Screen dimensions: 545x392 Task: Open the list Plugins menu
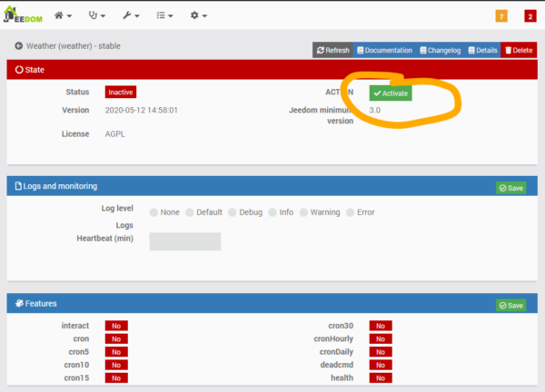tap(164, 15)
